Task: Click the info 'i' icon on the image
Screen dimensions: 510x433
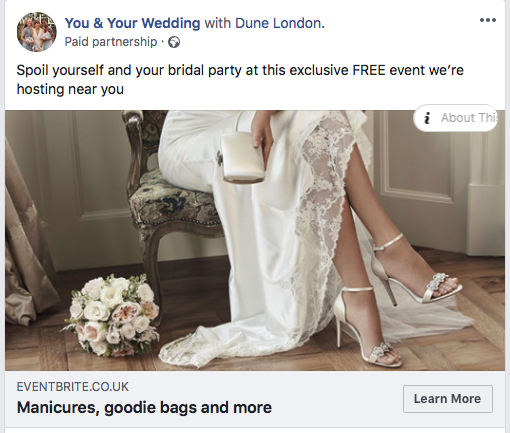Action: 427,118
